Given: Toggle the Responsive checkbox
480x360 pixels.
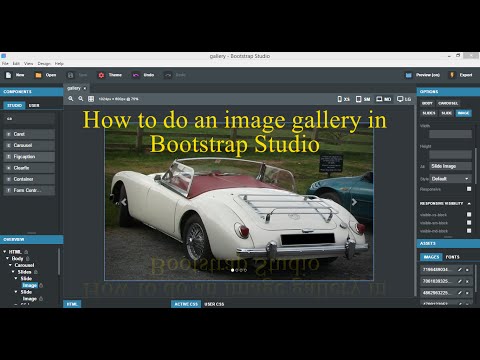Looking at the screenshot, I should pos(469,189).
